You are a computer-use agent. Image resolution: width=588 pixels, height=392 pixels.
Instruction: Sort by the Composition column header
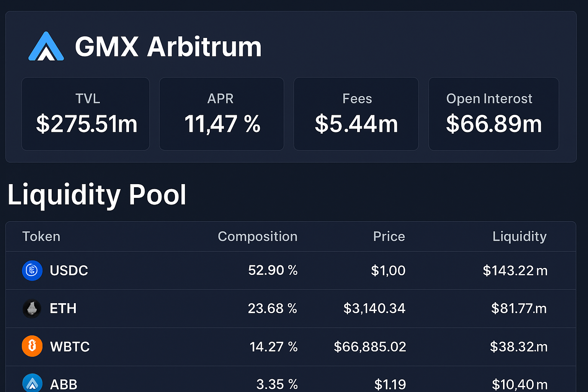pyautogui.click(x=257, y=237)
